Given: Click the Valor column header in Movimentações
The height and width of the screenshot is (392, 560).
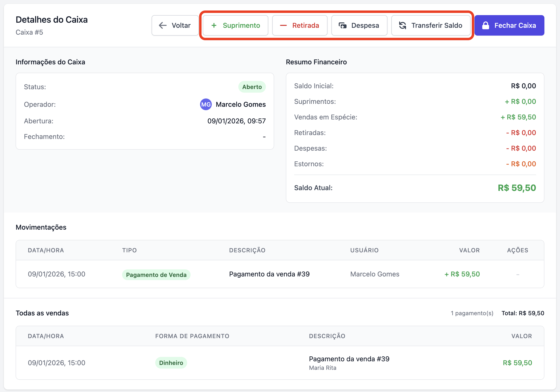Looking at the screenshot, I should pyautogui.click(x=469, y=250).
